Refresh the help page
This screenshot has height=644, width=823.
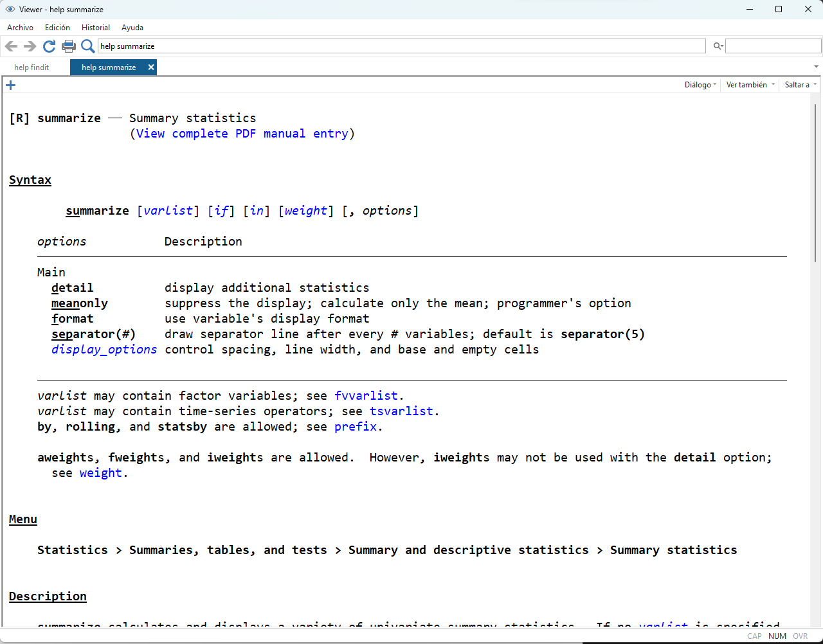click(x=49, y=46)
